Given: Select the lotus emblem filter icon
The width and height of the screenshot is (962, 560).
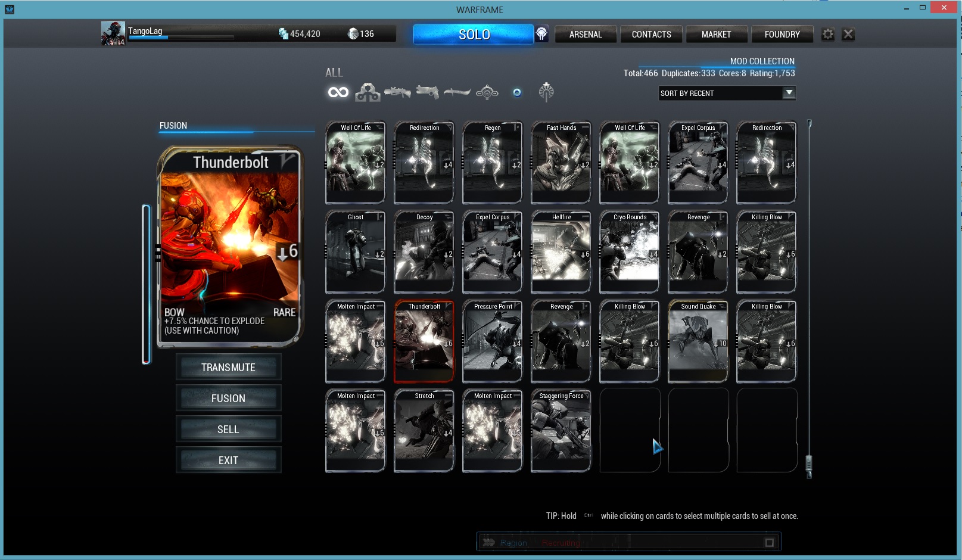Looking at the screenshot, I should click(x=546, y=92).
